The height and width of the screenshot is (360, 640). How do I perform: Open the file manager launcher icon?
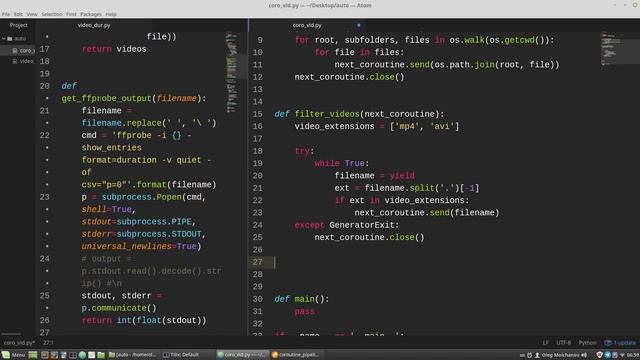coord(101,355)
